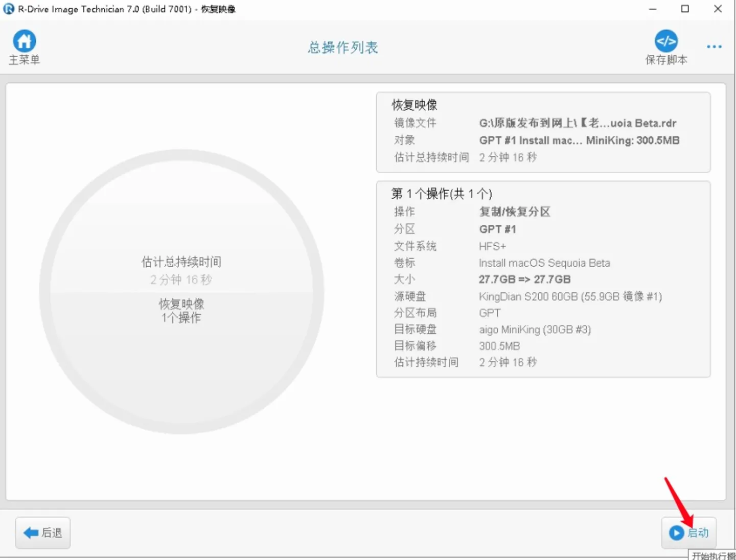
Task: Click the Install macOS Sequoia Beta label
Action: (544, 263)
